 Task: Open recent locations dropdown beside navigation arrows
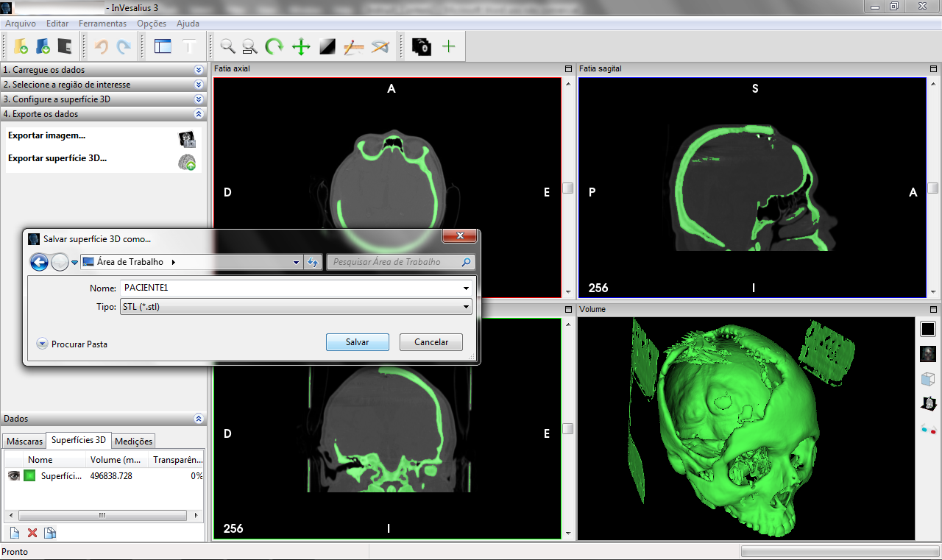pyautogui.click(x=74, y=263)
